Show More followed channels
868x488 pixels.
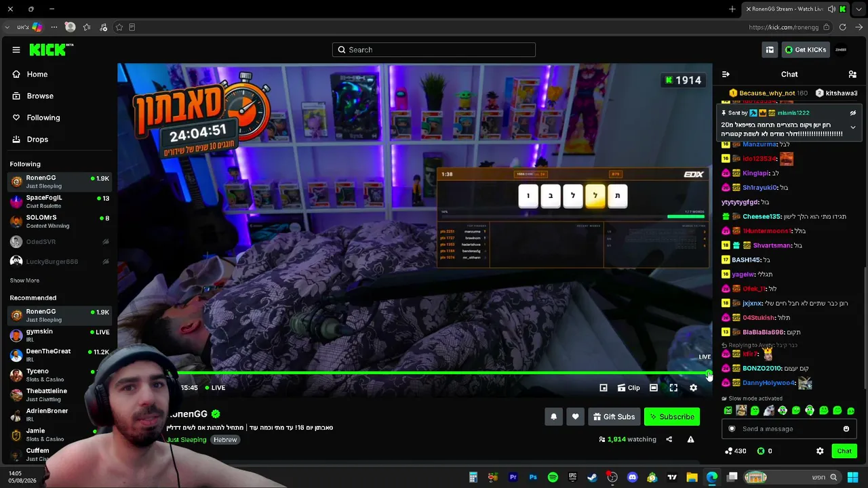coord(24,281)
